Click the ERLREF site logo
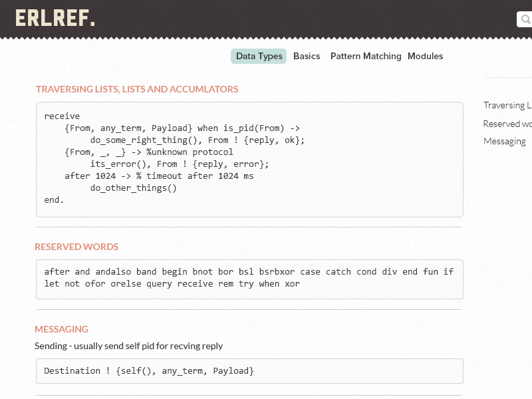This screenshot has height=399, width=532. [55, 18]
